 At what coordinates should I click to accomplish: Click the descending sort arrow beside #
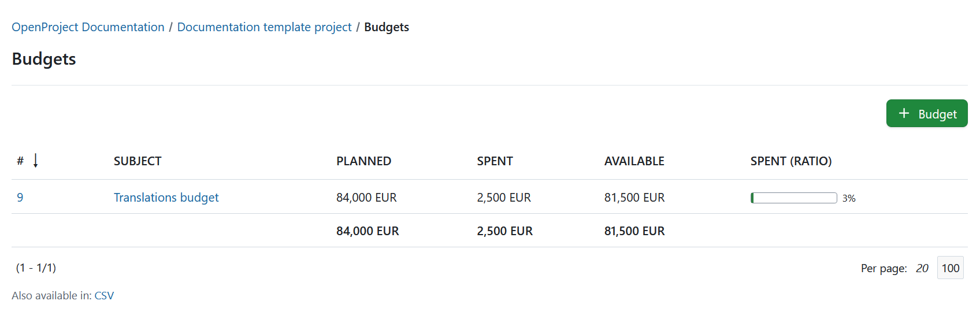tap(36, 161)
